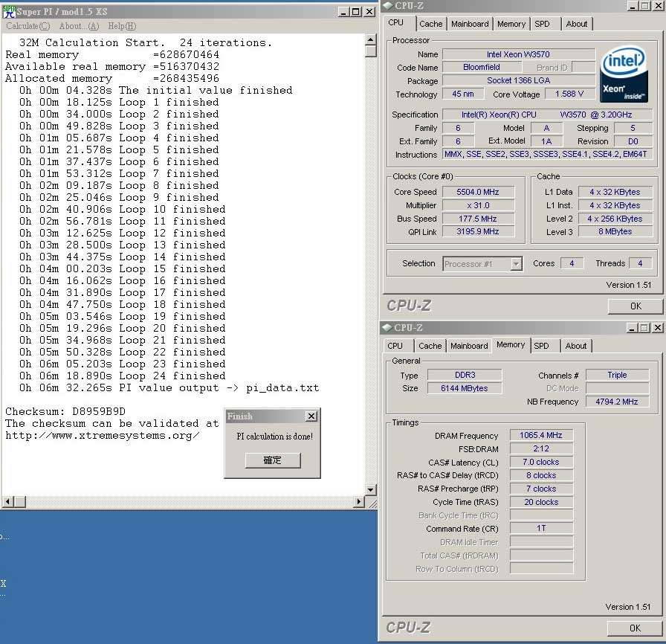Click Super PI horizontal scrollbar right arrow

click(x=359, y=501)
